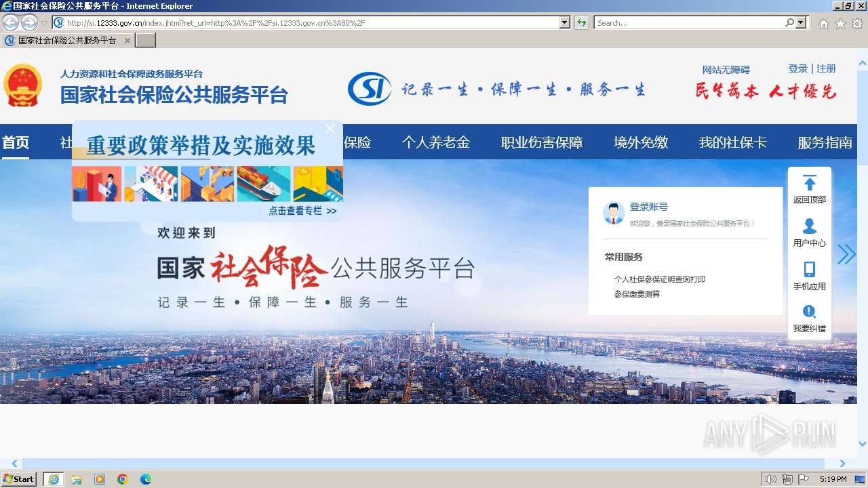Open media player taskbar icon
868x488 pixels.
[x=100, y=479]
